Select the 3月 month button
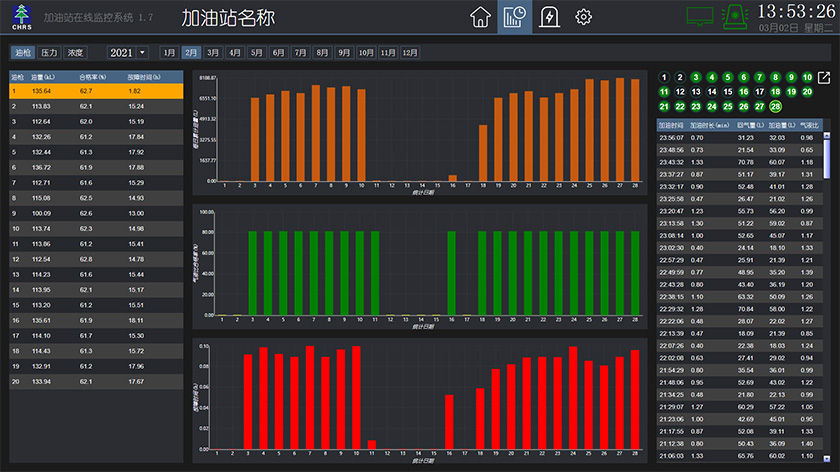840x472 pixels. [213, 52]
